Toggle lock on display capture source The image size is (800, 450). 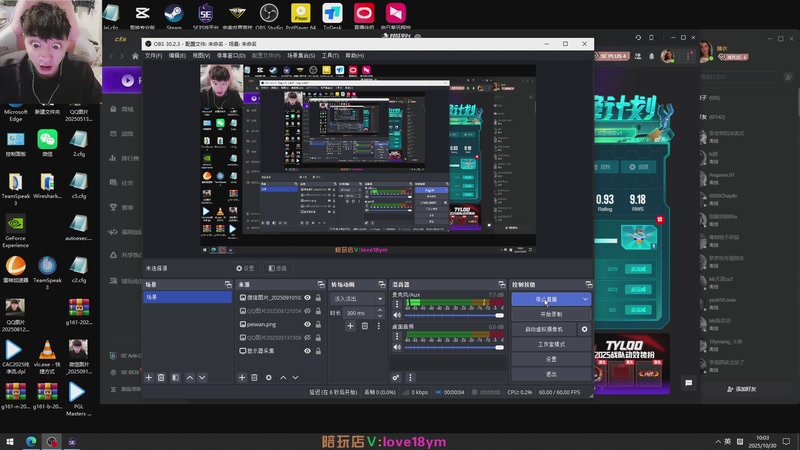pyautogui.click(x=318, y=351)
